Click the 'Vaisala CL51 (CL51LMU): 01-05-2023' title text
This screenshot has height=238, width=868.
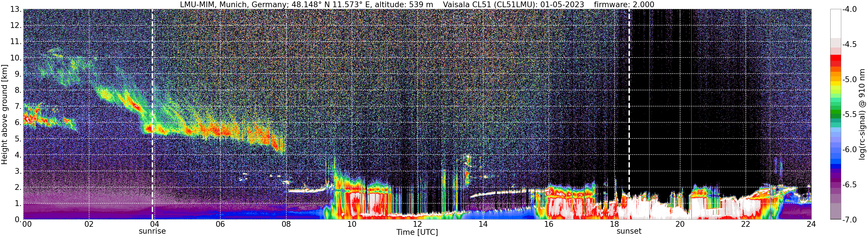click(513, 4)
